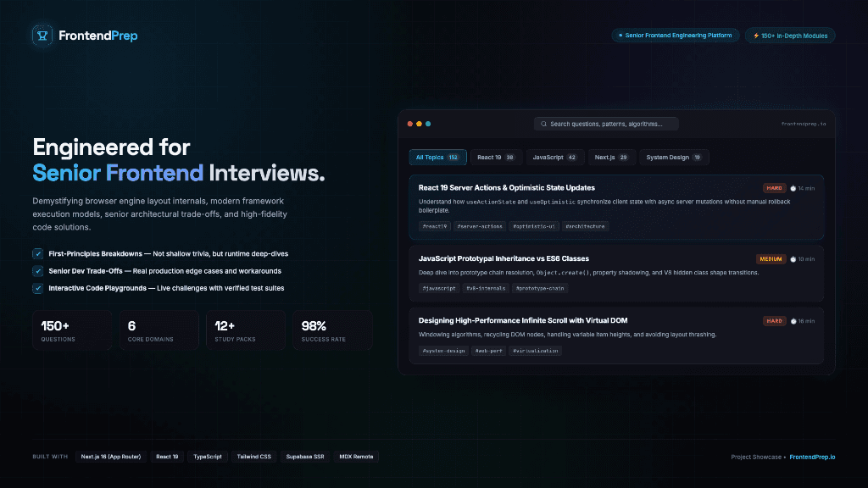Click the yellow window dot

point(419,124)
